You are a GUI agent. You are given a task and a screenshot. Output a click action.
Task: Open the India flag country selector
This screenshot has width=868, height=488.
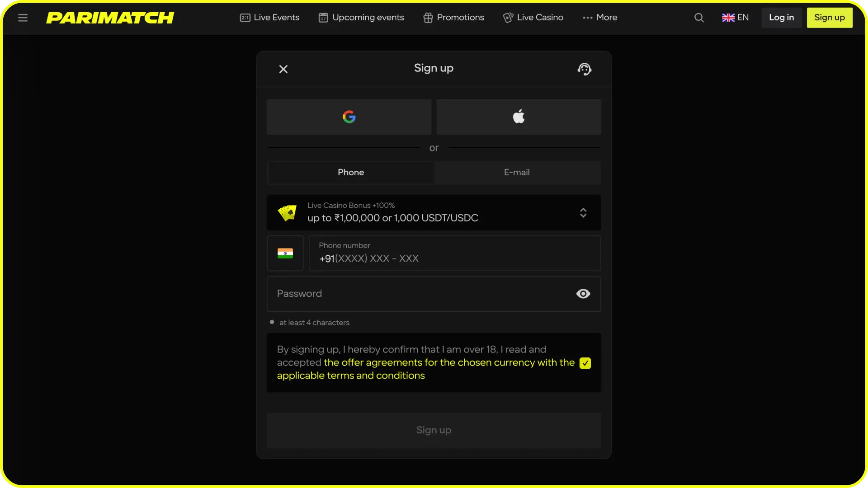click(x=285, y=253)
